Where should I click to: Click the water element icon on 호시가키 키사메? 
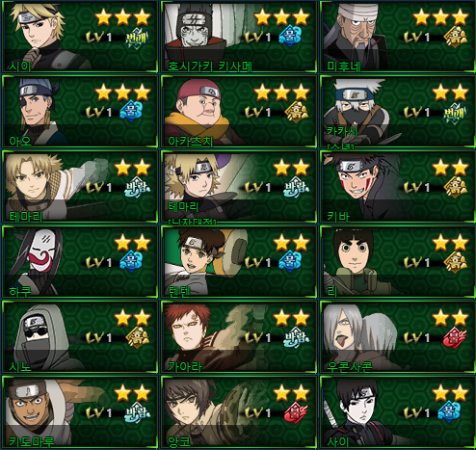pos(290,35)
